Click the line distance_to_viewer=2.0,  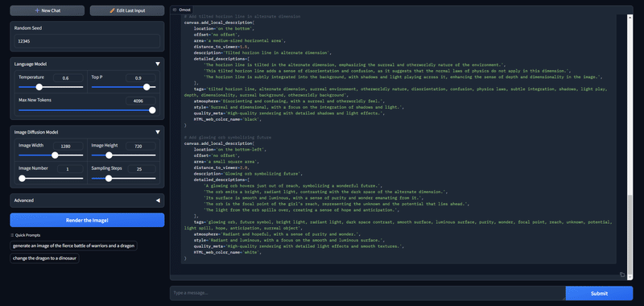click(221, 167)
